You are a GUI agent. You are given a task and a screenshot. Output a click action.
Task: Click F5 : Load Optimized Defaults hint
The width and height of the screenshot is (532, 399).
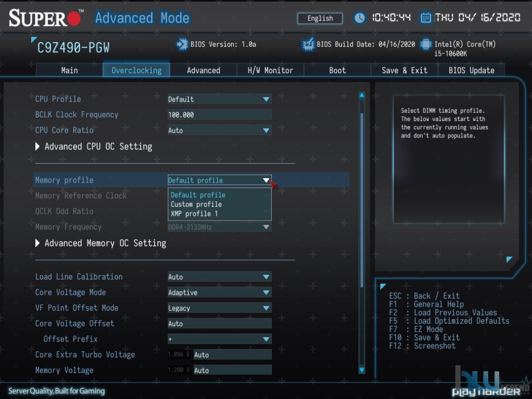[x=449, y=321]
